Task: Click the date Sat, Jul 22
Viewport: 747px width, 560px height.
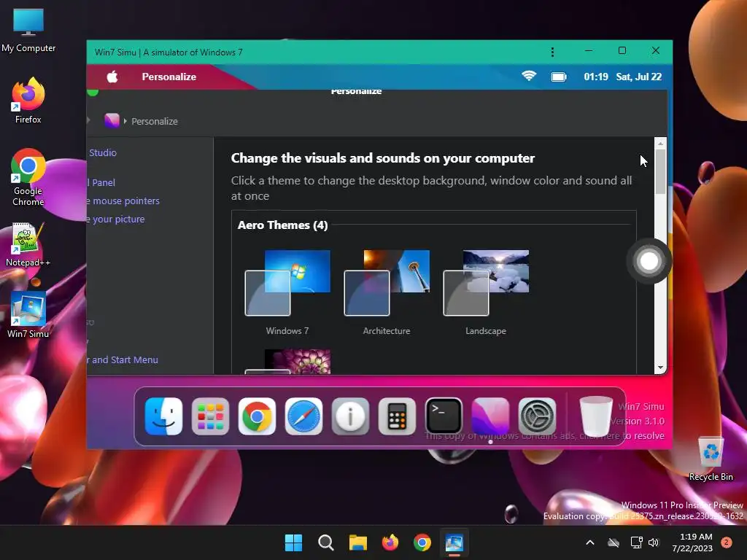Action: (x=639, y=77)
